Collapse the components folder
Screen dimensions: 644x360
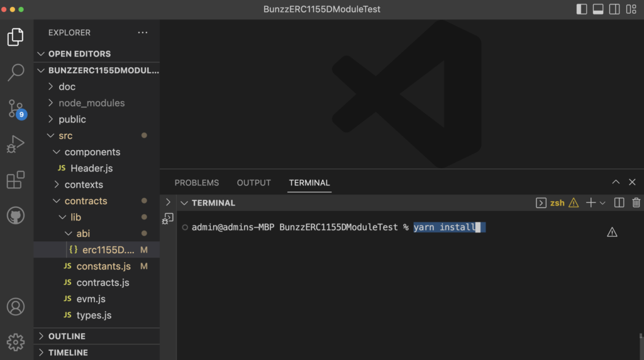pyautogui.click(x=96, y=152)
